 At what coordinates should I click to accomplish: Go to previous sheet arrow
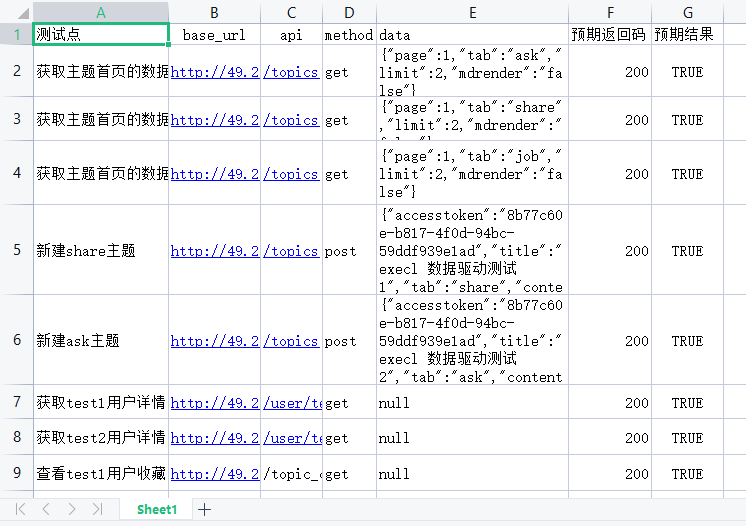point(46,509)
